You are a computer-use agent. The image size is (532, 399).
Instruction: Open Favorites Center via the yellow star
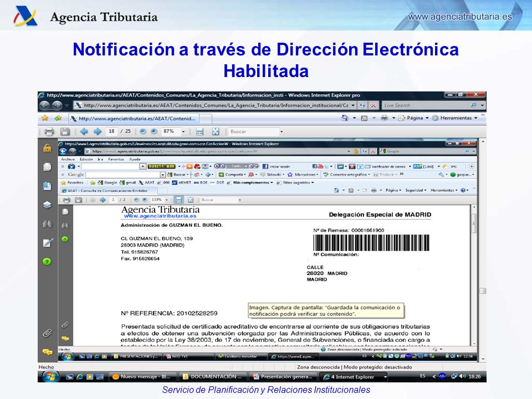45,118
